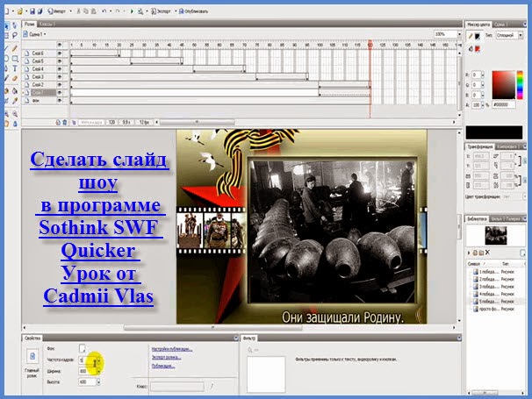The height and width of the screenshot is (399, 532).
Task: Select layer Слой 6 in timeline
Action: (39, 53)
